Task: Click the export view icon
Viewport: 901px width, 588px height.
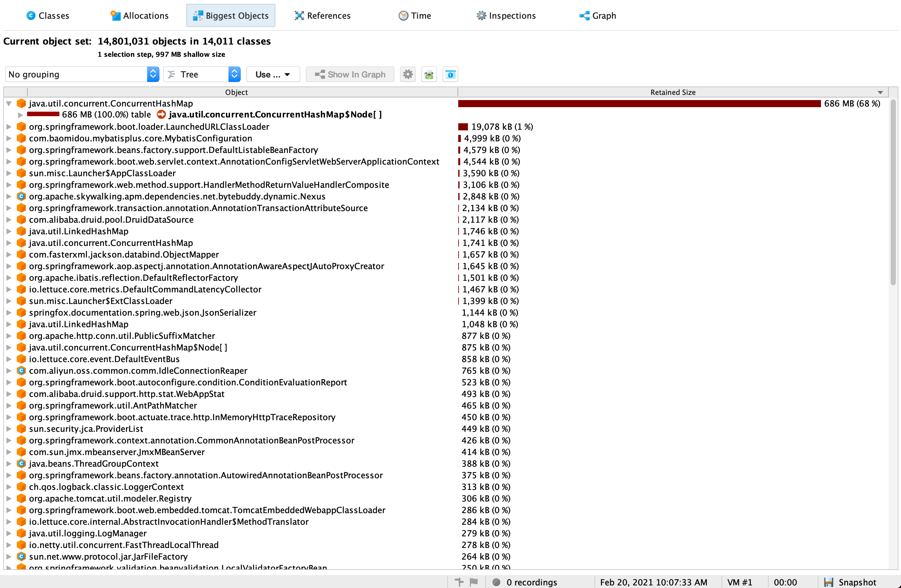Action: (x=429, y=74)
